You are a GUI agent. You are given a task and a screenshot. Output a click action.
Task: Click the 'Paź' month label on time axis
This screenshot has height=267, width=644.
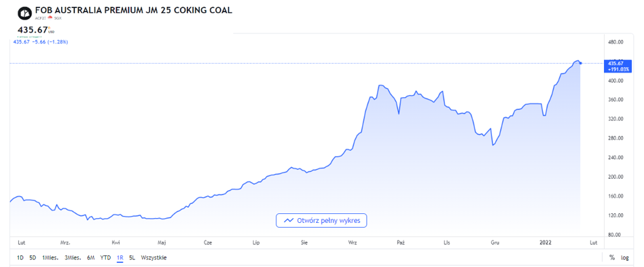pyautogui.click(x=401, y=243)
